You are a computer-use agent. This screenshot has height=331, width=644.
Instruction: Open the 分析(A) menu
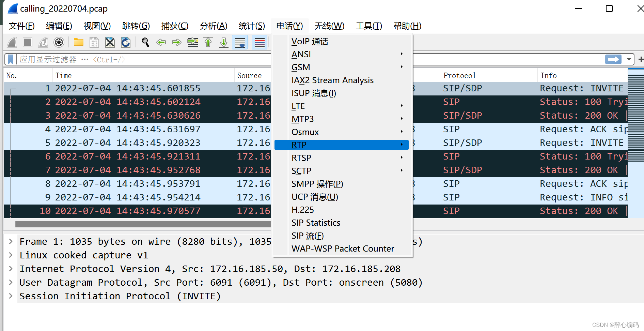point(214,26)
